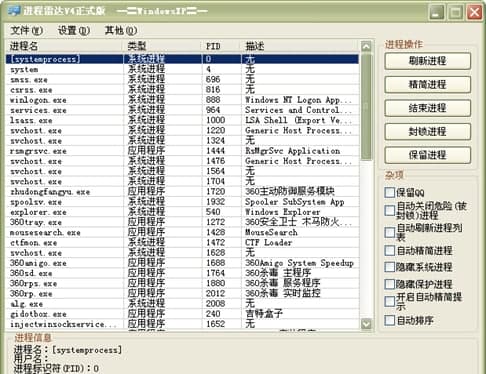Enable the 自动排序 checkbox
This screenshot has height=374, width=486.
[x=389, y=321]
